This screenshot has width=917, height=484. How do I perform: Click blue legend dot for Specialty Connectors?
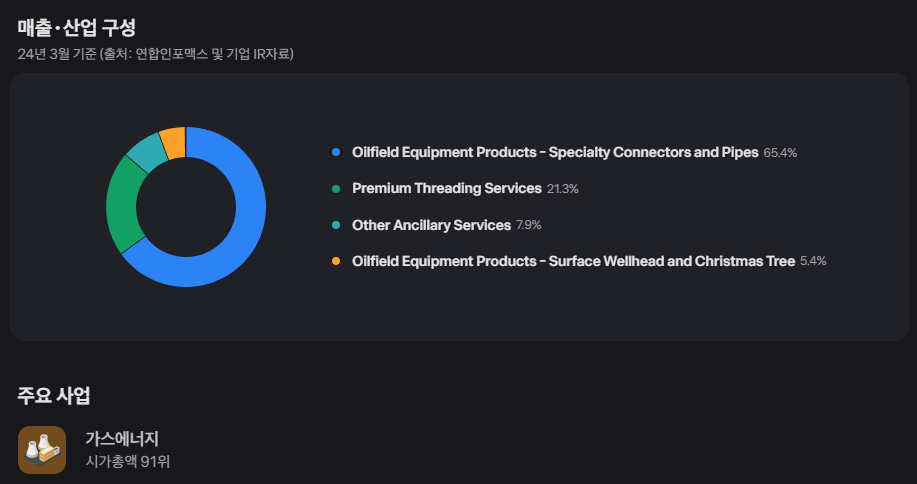click(336, 153)
